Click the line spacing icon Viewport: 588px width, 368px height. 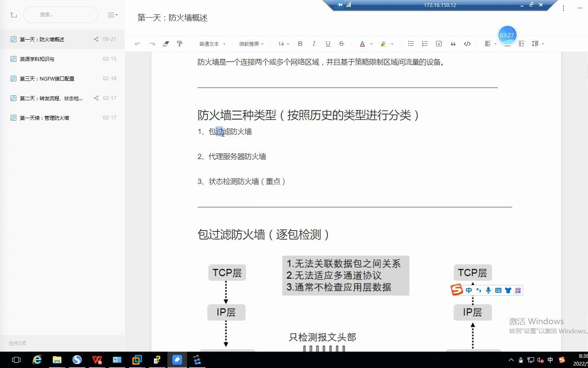click(535, 44)
